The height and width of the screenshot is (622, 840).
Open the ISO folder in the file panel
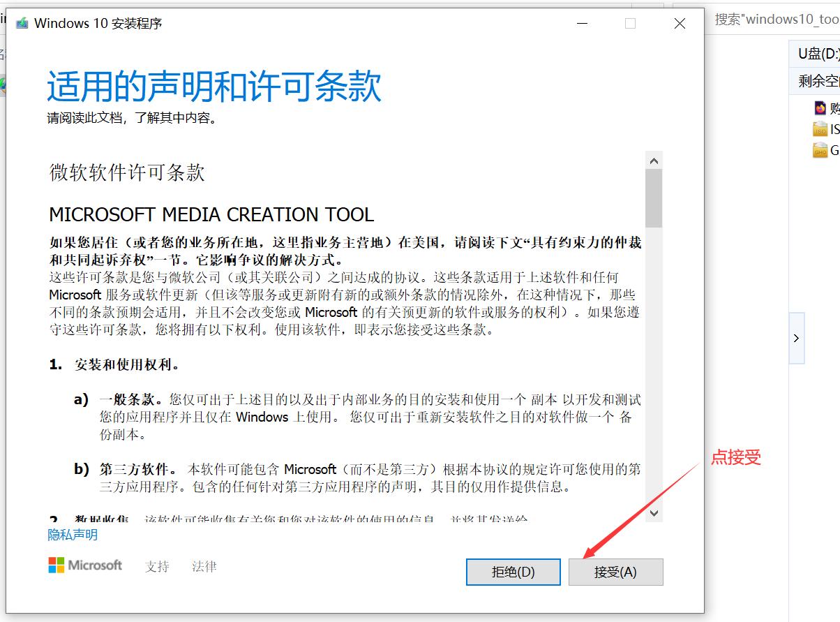822,128
